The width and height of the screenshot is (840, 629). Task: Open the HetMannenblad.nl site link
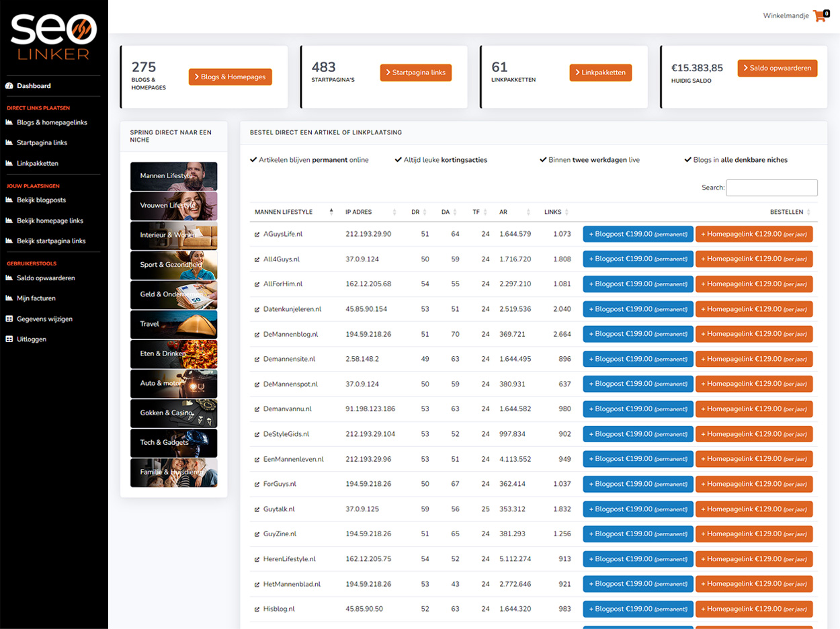(x=292, y=585)
